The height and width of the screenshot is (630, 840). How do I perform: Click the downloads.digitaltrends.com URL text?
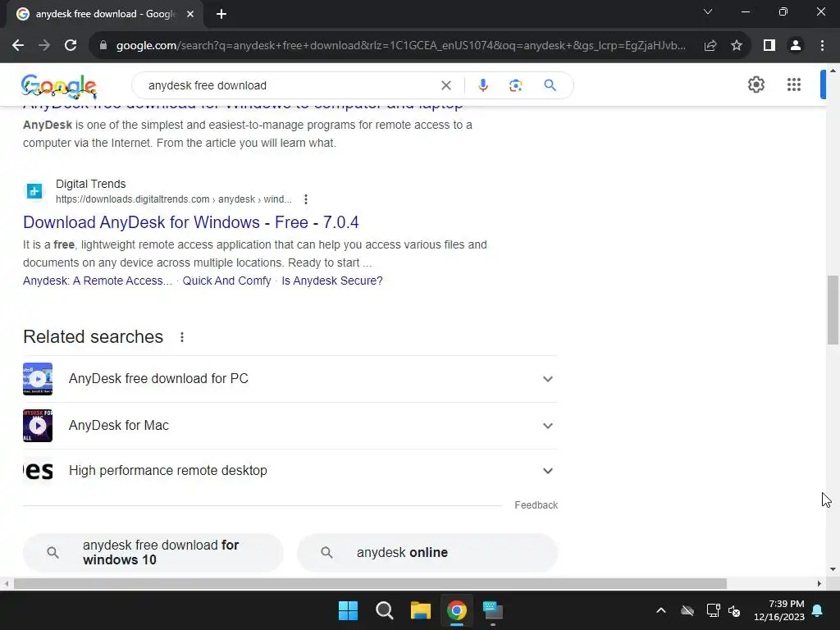174,199
